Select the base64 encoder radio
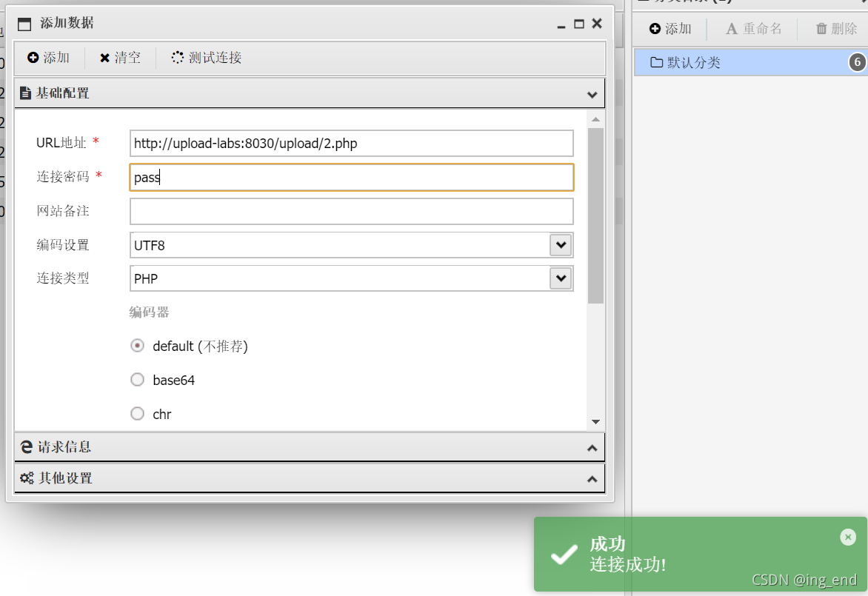This screenshot has height=596, width=868. click(x=137, y=380)
